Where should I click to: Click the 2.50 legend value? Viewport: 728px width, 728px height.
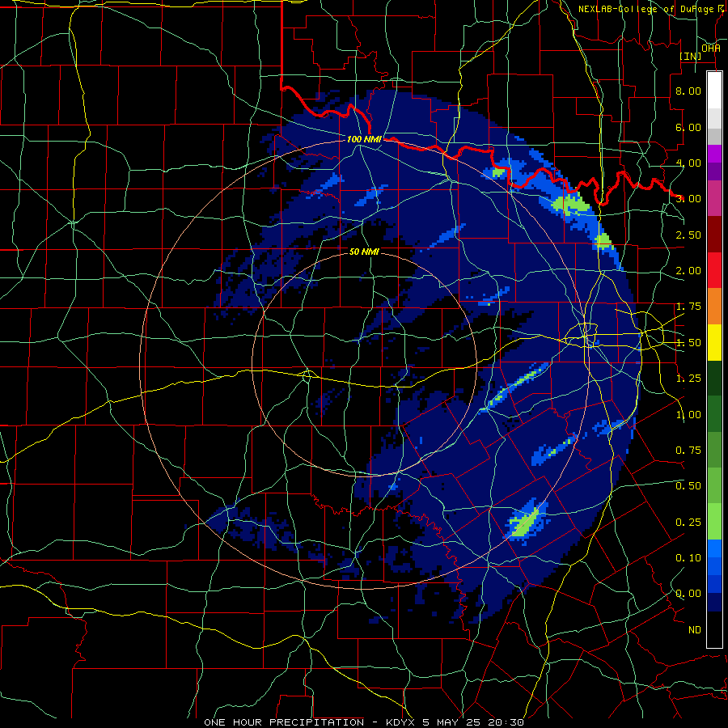coord(688,235)
